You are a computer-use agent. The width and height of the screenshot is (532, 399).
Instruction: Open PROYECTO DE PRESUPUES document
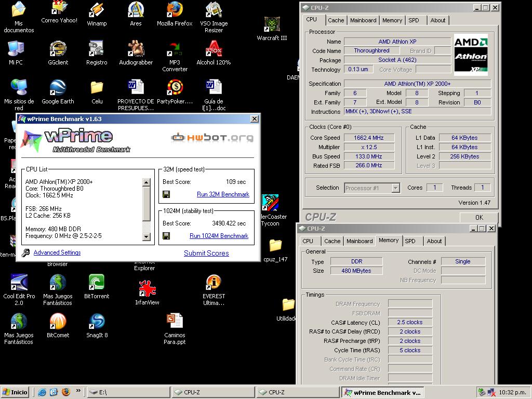tap(136, 95)
